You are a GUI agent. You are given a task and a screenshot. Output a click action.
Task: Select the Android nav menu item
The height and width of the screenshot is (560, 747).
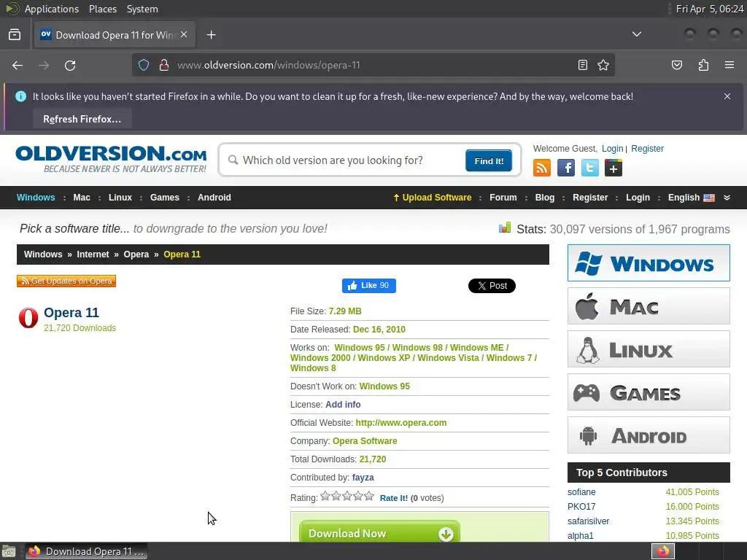[214, 198]
